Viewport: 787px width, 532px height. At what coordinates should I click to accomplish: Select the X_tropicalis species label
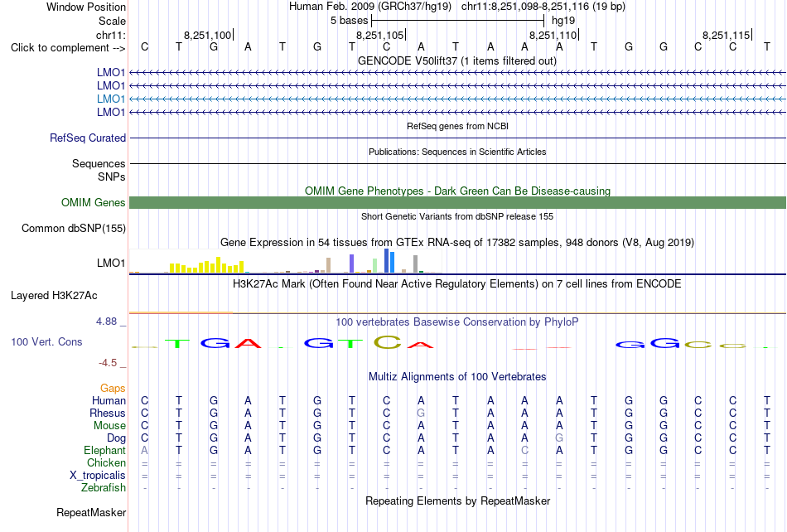tap(98, 476)
